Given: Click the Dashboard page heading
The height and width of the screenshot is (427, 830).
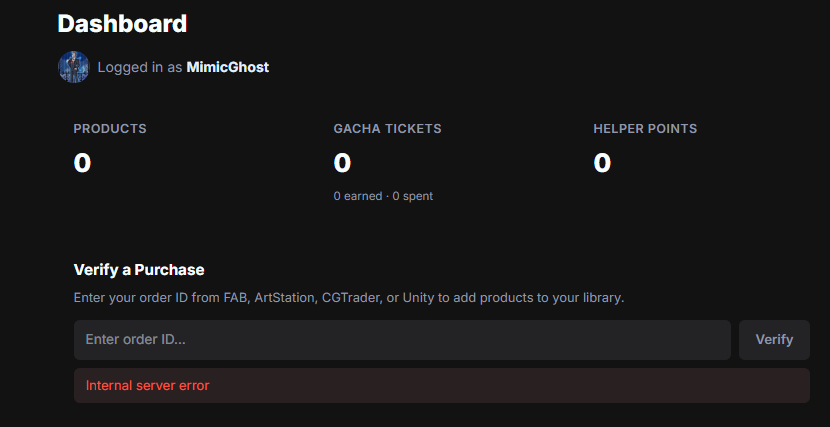Looking at the screenshot, I should point(122,23).
